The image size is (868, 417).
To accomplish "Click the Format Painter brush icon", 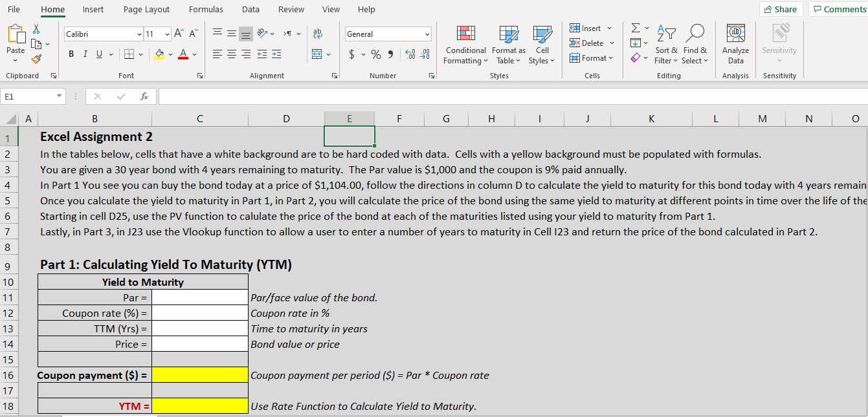I will coord(36,59).
